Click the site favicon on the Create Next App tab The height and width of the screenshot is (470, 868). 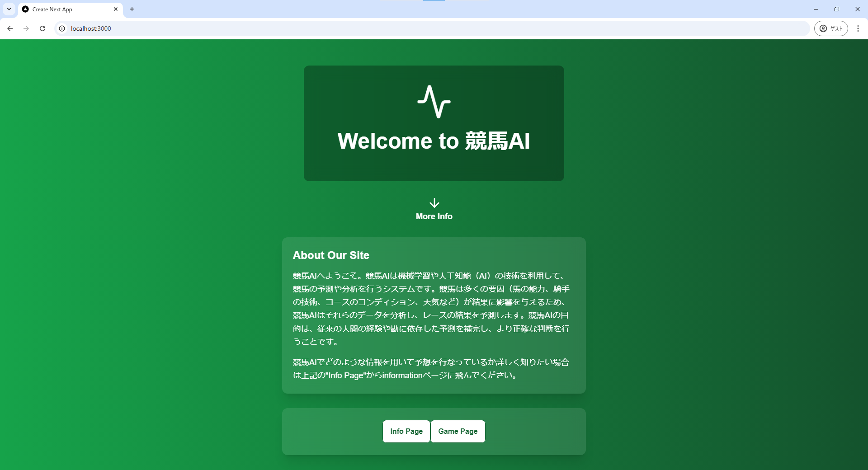(25, 9)
